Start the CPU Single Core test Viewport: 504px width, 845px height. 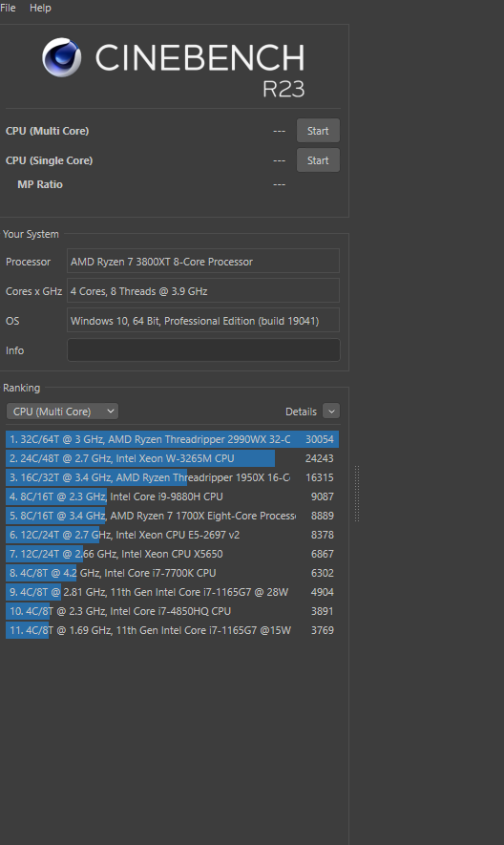coord(318,160)
